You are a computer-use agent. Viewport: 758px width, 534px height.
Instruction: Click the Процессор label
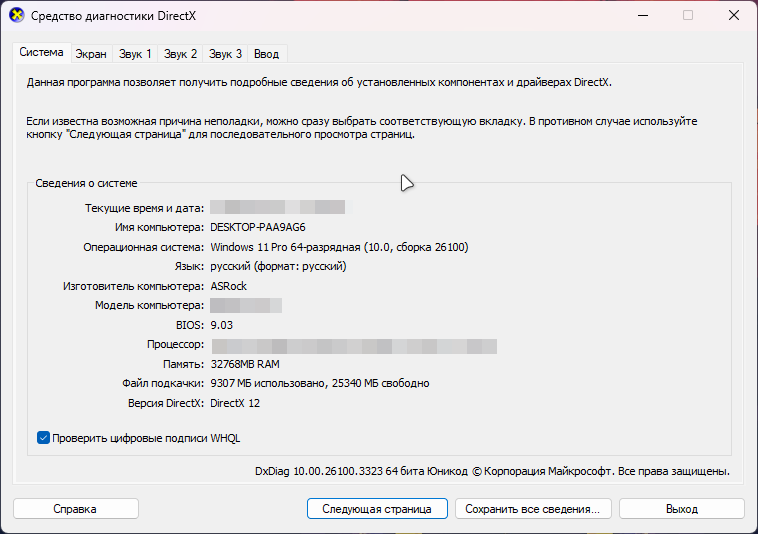[x=175, y=345]
